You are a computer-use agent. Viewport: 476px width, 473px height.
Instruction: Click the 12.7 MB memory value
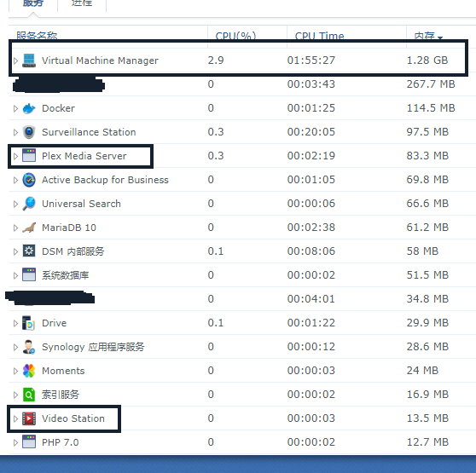pyautogui.click(x=427, y=442)
